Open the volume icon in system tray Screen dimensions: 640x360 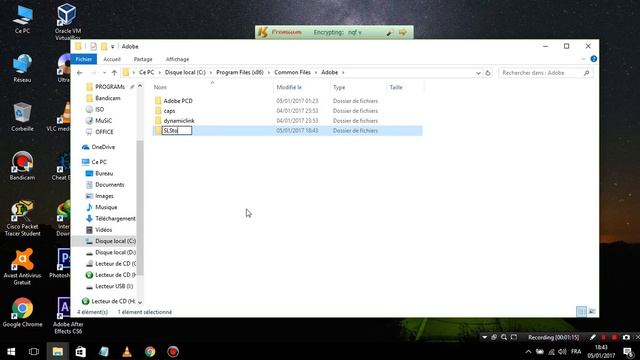(x=562, y=351)
